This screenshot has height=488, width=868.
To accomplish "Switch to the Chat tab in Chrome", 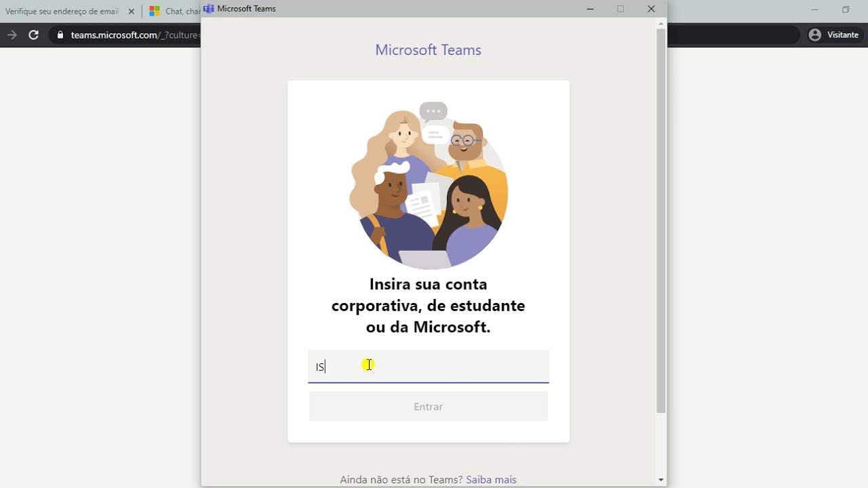I will [174, 12].
